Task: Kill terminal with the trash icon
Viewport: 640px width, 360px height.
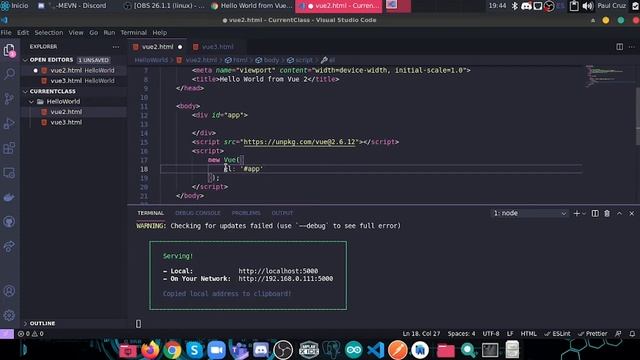Action: (607, 213)
